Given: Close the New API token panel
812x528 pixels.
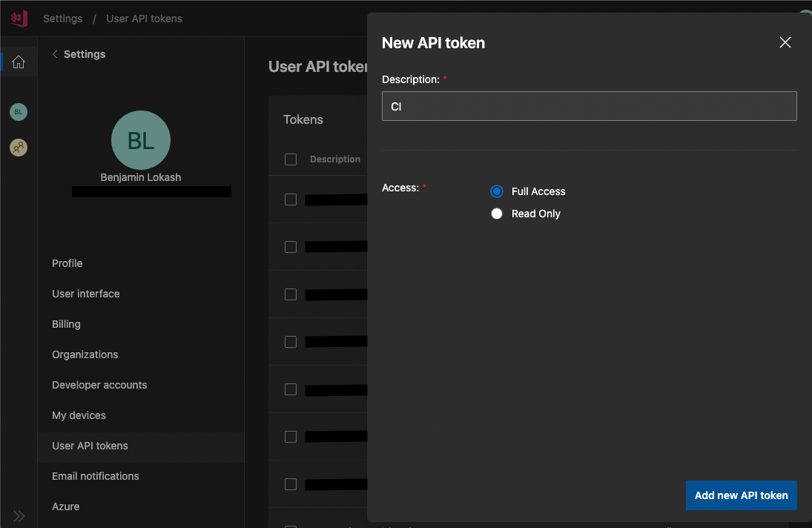Looking at the screenshot, I should pyautogui.click(x=785, y=43).
